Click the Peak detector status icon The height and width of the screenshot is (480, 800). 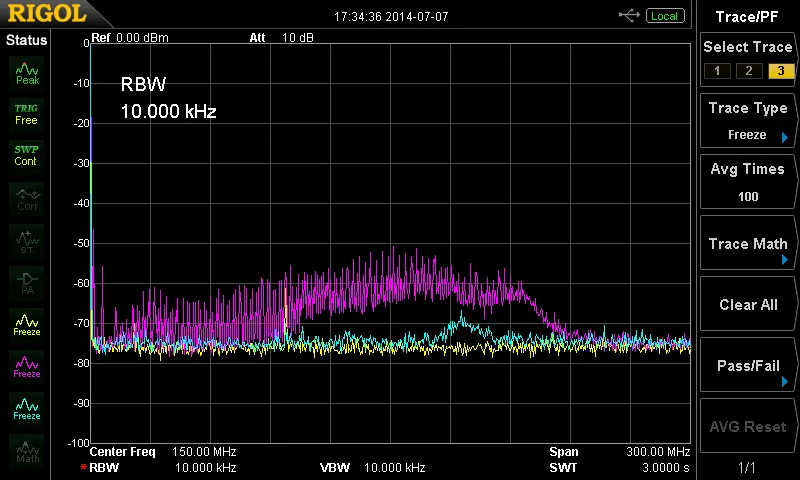coord(27,72)
